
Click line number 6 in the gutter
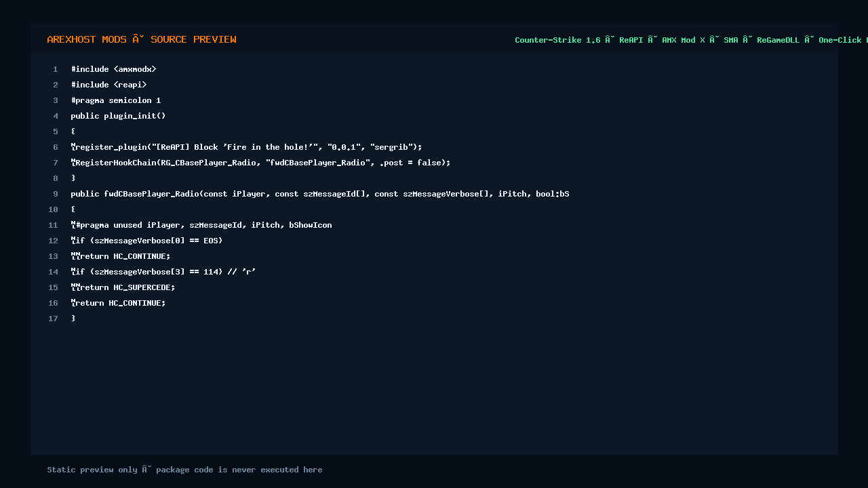pos(56,147)
